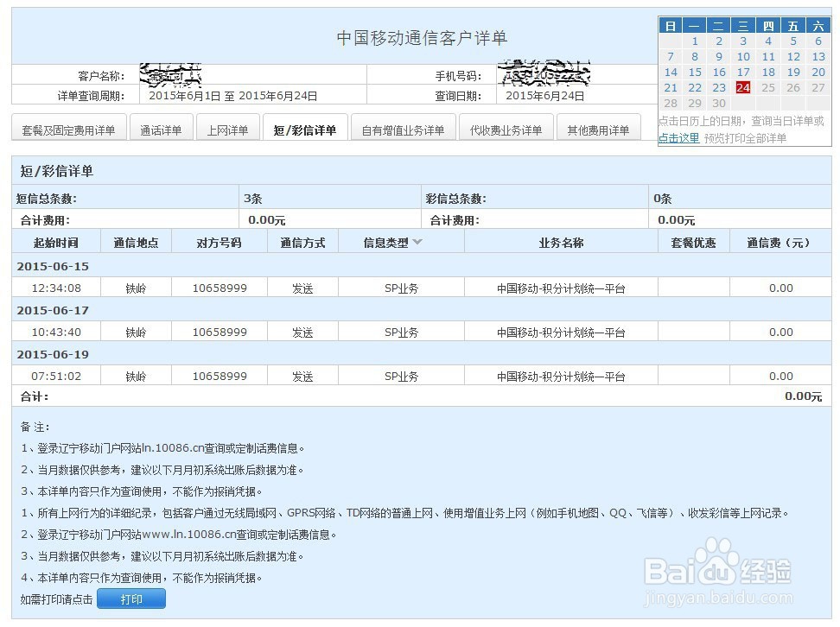This screenshot has height=627, width=840.
Task: Click the 短信总条数 value 3条
Action: click(253, 199)
